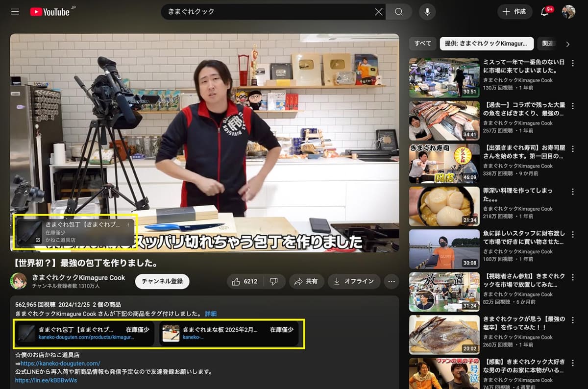588x389 pixels.
Task: Open the 作成 create button
Action: [514, 12]
